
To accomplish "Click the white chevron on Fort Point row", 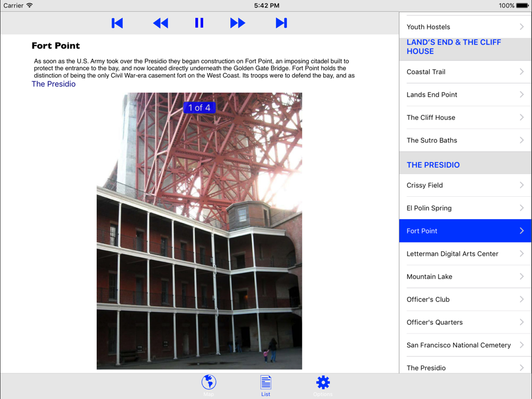I will 522,231.
